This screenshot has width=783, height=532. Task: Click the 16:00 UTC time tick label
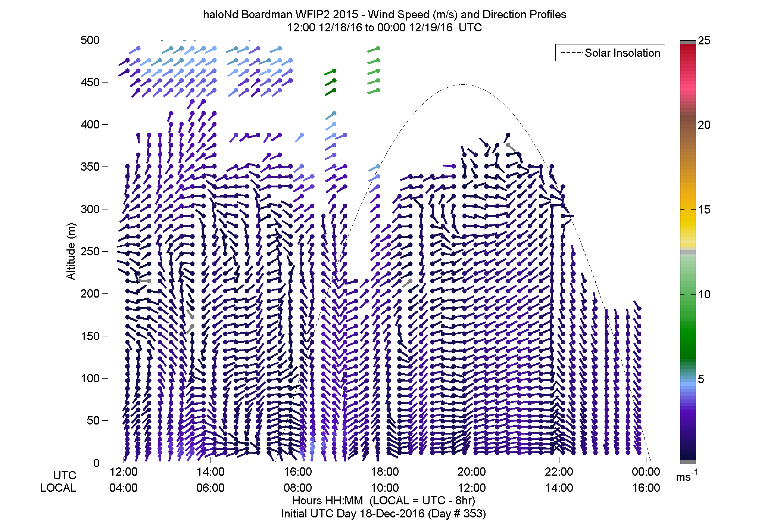click(x=298, y=472)
